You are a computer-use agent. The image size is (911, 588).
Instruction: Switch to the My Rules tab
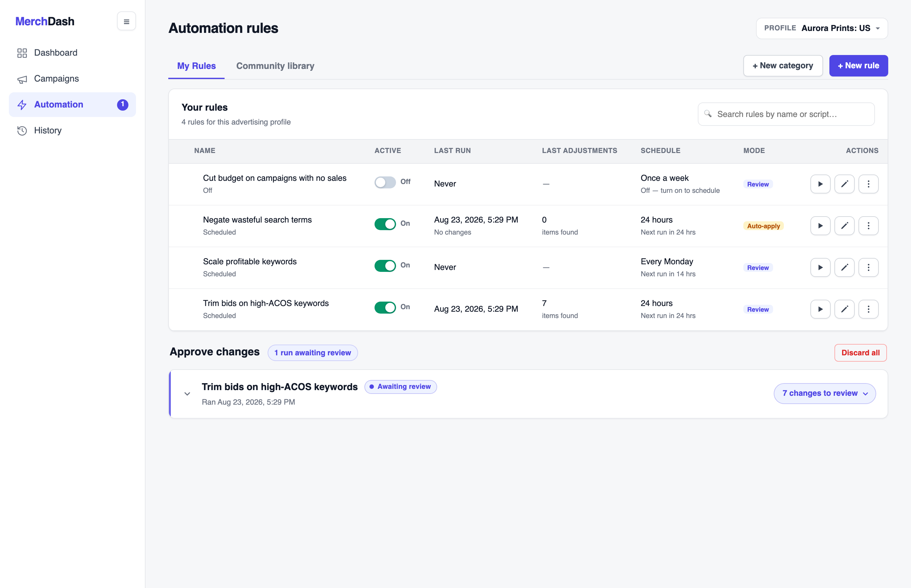pos(196,66)
